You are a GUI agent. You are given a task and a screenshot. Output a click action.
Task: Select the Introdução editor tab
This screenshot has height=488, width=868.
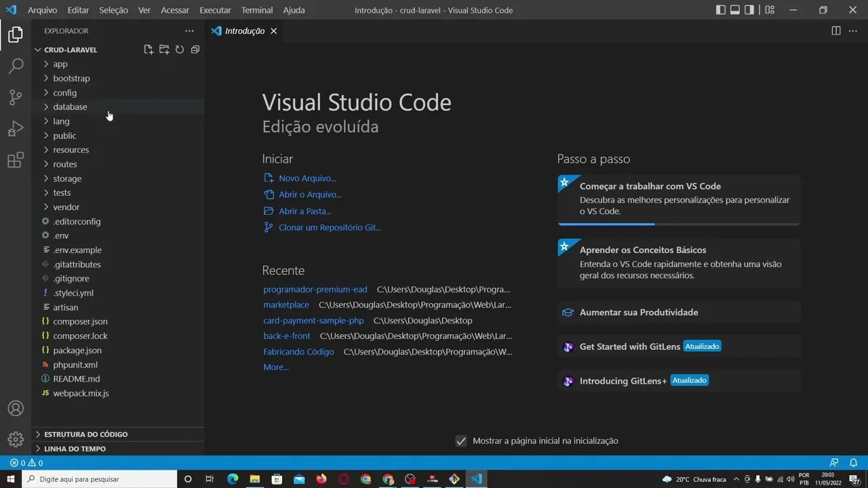(x=245, y=31)
